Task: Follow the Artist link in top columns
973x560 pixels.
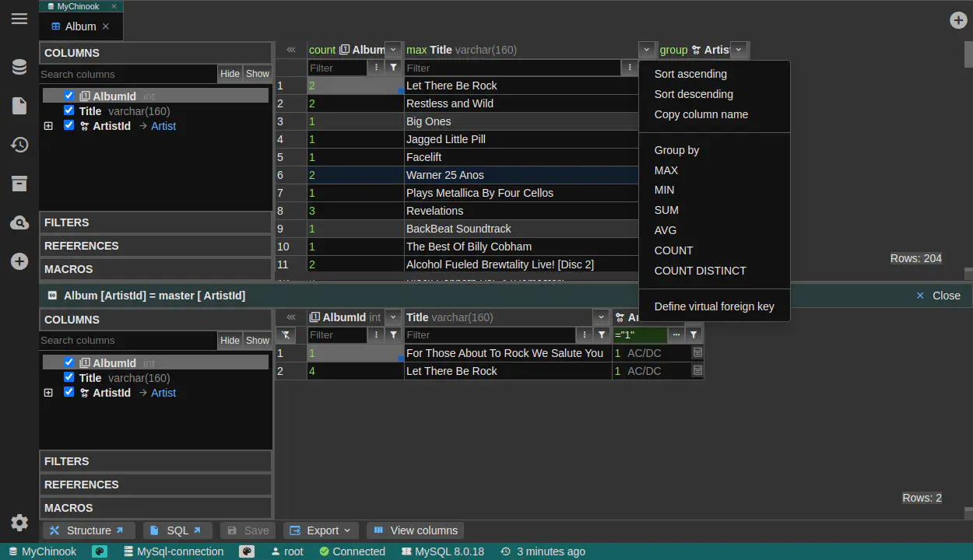Action: pyautogui.click(x=163, y=126)
